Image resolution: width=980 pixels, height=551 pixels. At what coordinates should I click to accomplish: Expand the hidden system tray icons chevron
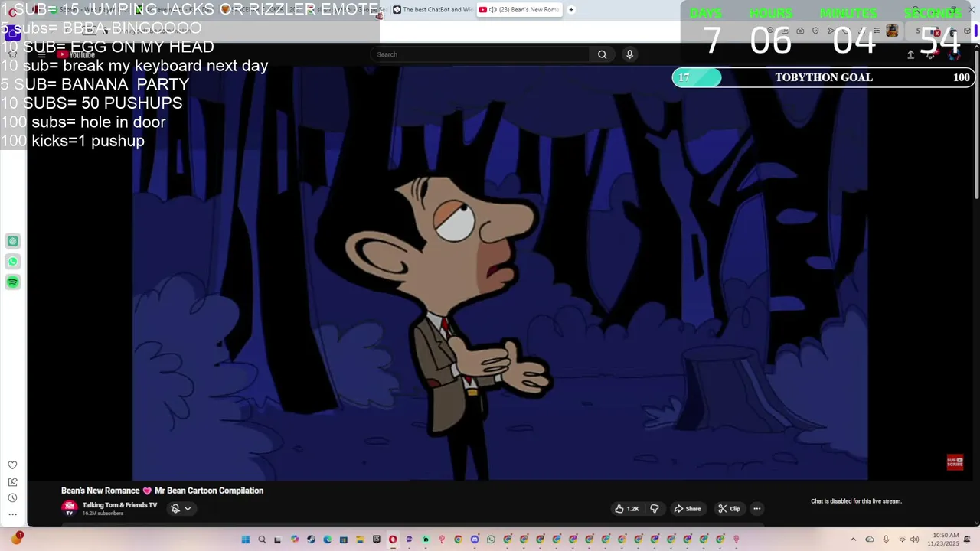pyautogui.click(x=854, y=540)
